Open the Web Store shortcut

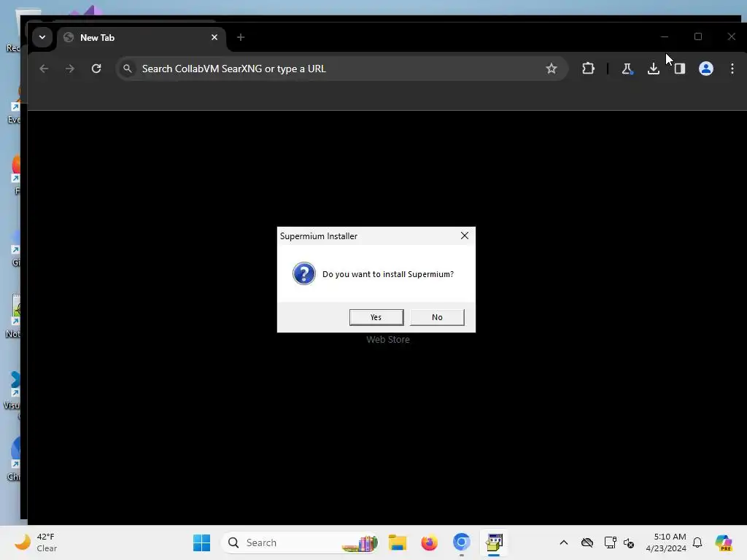coord(388,340)
